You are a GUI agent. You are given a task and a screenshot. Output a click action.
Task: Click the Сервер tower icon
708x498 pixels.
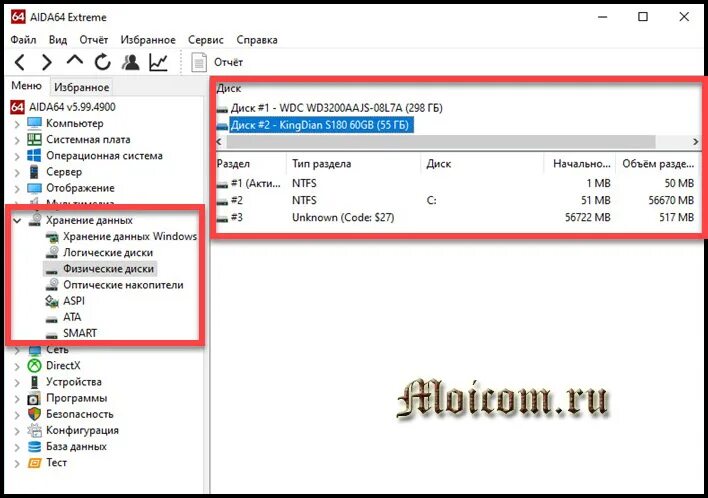click(x=34, y=172)
